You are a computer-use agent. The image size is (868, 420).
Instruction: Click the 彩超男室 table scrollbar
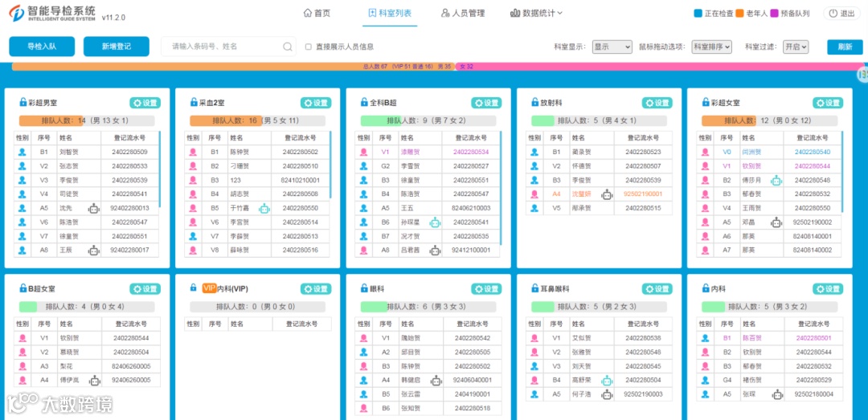(x=160, y=169)
